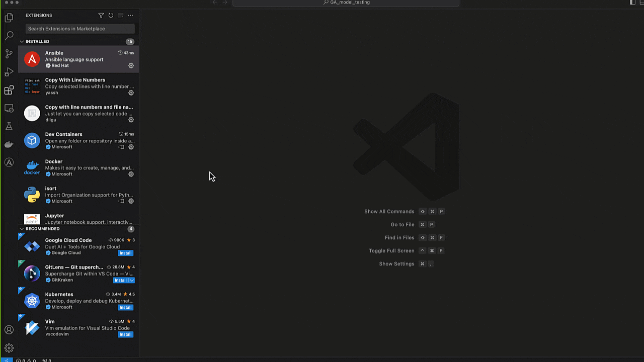Click the remote window indicator in status bar
644x362 pixels.
click(x=6, y=360)
